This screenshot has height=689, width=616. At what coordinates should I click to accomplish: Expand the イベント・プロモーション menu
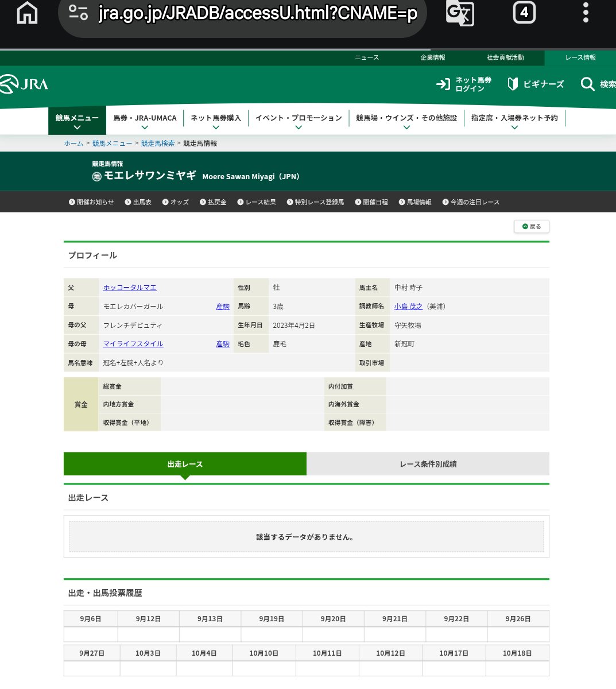[299, 121]
